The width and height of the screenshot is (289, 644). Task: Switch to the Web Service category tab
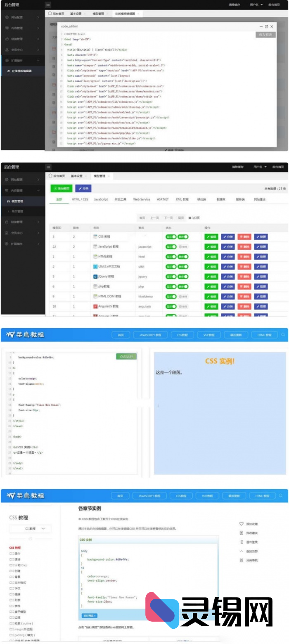click(142, 199)
